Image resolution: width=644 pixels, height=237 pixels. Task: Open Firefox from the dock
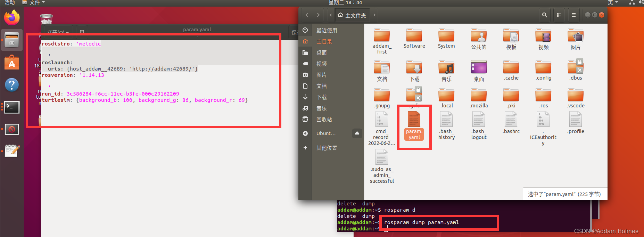click(12, 17)
